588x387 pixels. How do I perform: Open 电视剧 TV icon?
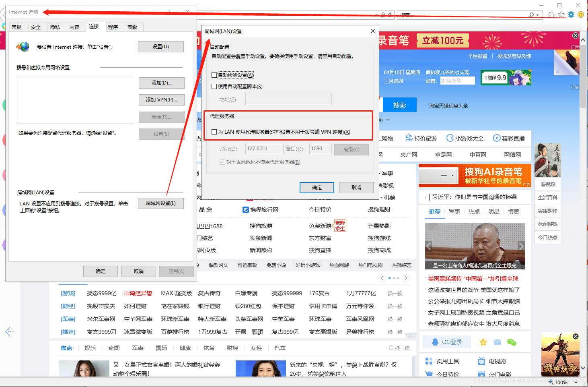click(x=481, y=361)
